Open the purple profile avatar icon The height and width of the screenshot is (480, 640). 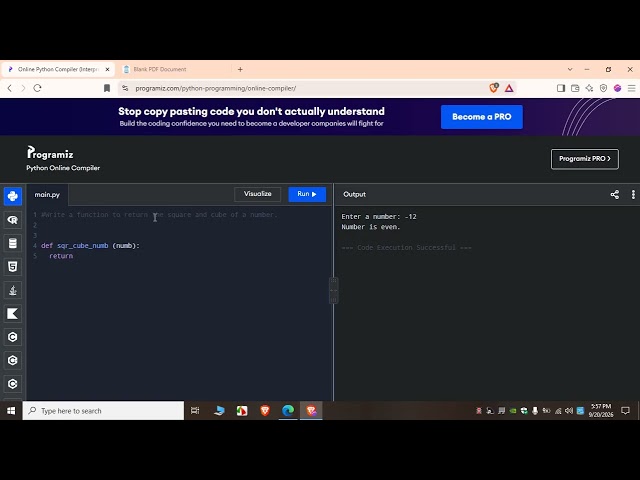click(617, 88)
